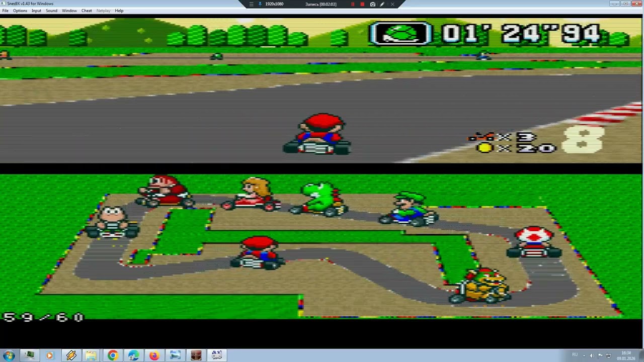
Task: Open Google Chrome from taskbar
Action: [113, 355]
